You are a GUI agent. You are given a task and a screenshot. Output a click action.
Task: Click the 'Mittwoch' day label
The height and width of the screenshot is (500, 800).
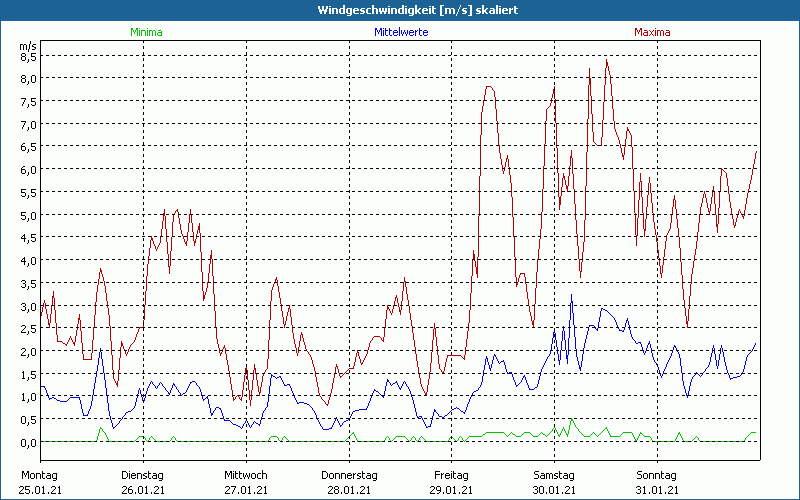point(246,476)
